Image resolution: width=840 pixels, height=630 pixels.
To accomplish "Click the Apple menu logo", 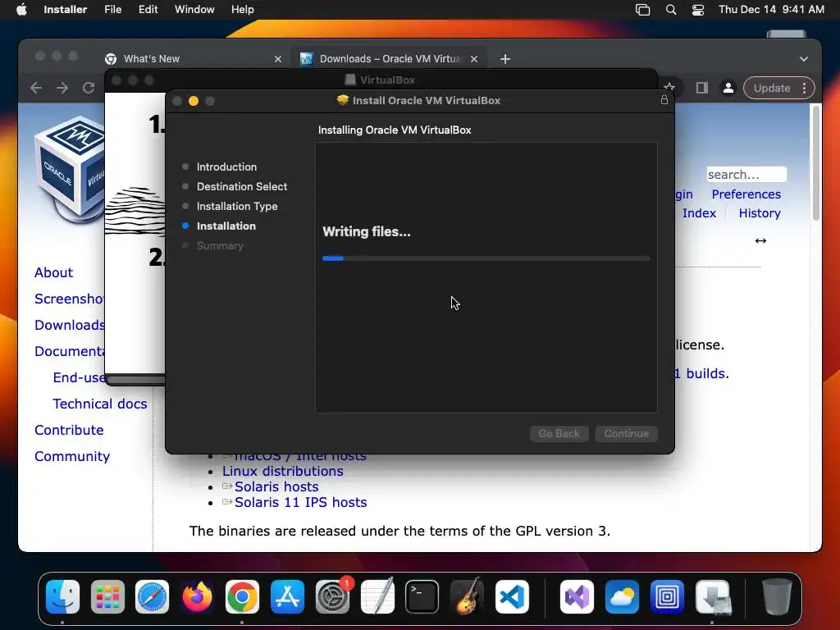I will click(21, 9).
